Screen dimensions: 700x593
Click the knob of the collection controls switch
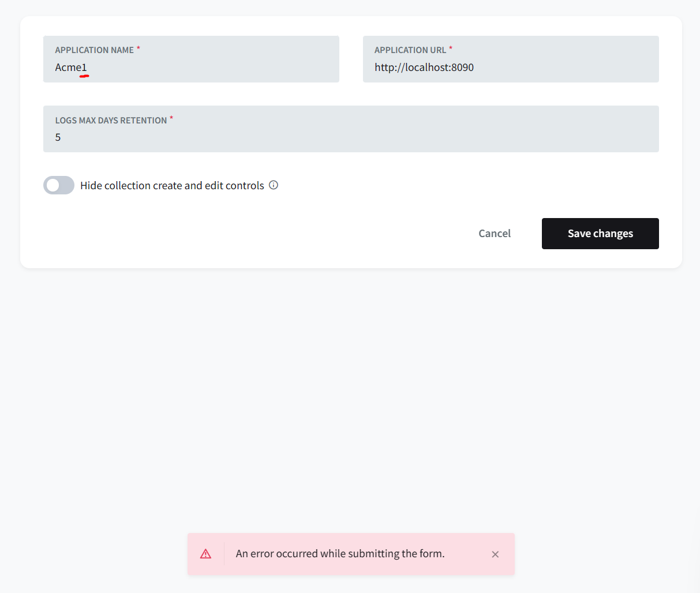click(x=53, y=185)
